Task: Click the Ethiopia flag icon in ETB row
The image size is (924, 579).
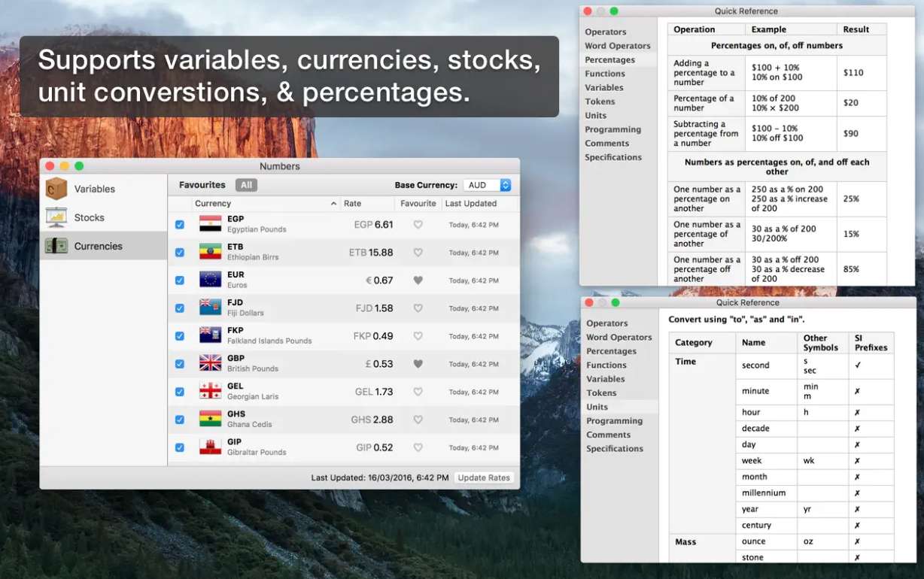Action: coord(210,252)
